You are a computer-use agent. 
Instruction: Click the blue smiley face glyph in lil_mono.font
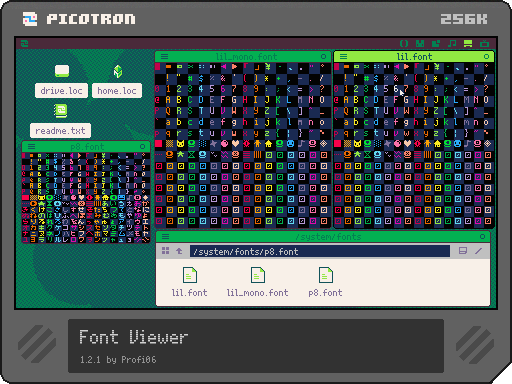(290, 144)
